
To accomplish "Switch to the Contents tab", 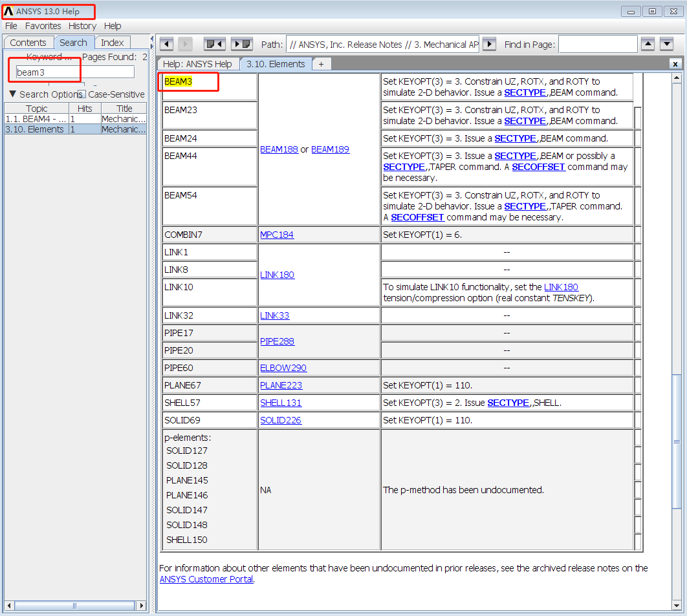I will point(28,43).
